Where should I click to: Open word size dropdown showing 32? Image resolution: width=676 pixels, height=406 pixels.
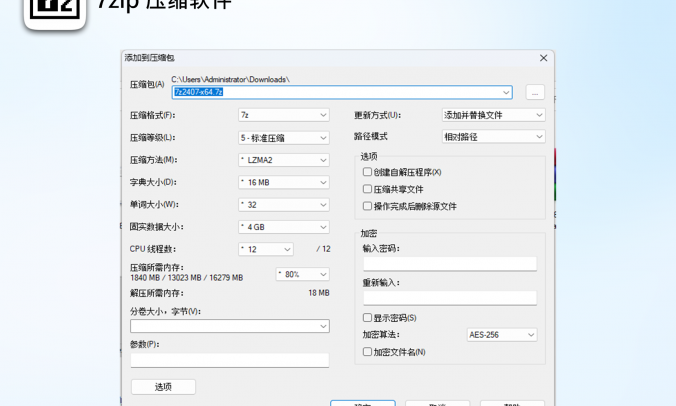tap(284, 205)
